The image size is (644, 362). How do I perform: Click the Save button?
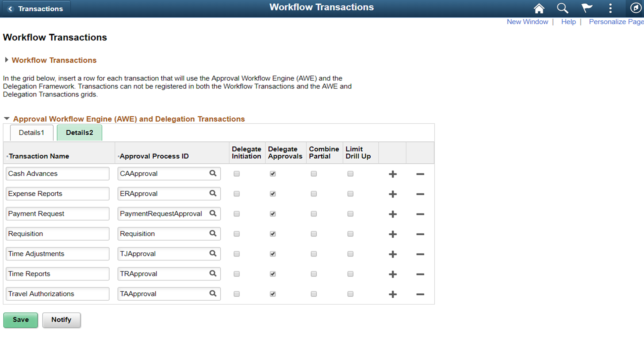coord(20,319)
